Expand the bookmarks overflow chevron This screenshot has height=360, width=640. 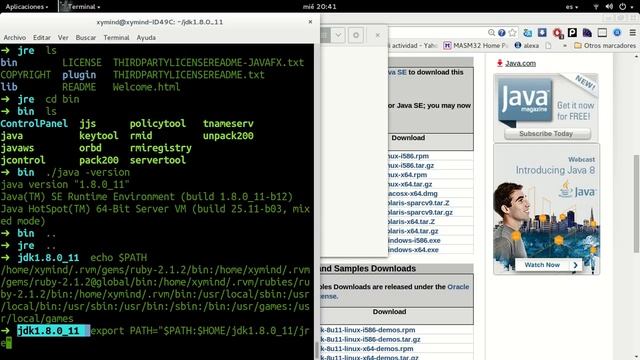pyautogui.click(x=565, y=46)
